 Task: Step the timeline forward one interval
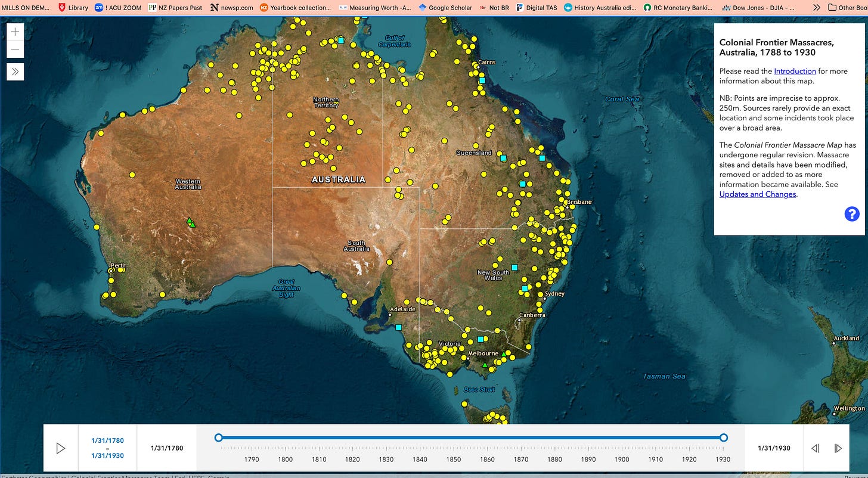coord(838,448)
